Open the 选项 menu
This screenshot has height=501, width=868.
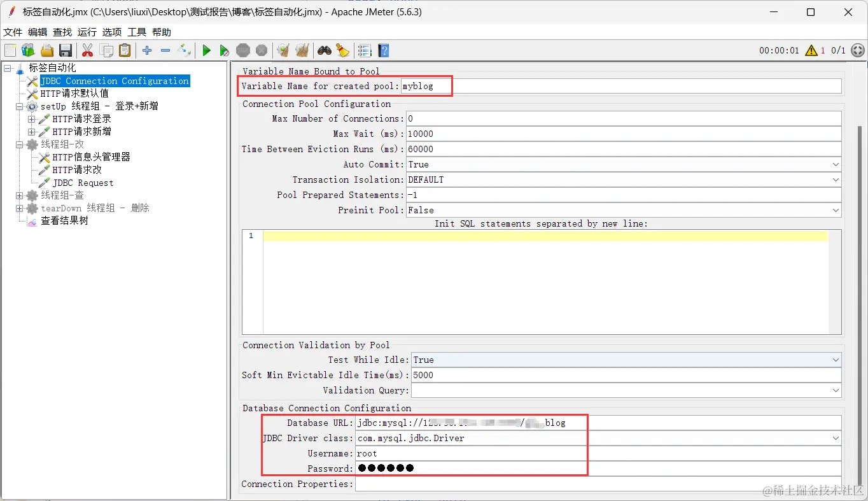pyautogui.click(x=112, y=32)
